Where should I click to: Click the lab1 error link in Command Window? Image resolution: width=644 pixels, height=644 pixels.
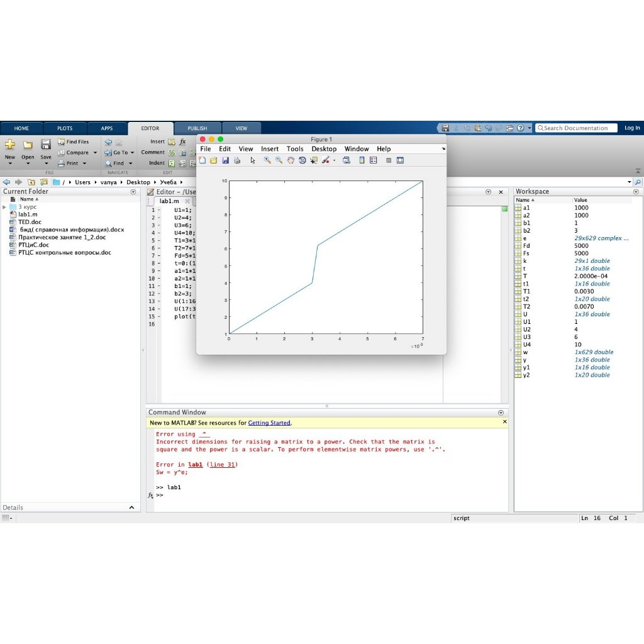pyautogui.click(x=196, y=465)
